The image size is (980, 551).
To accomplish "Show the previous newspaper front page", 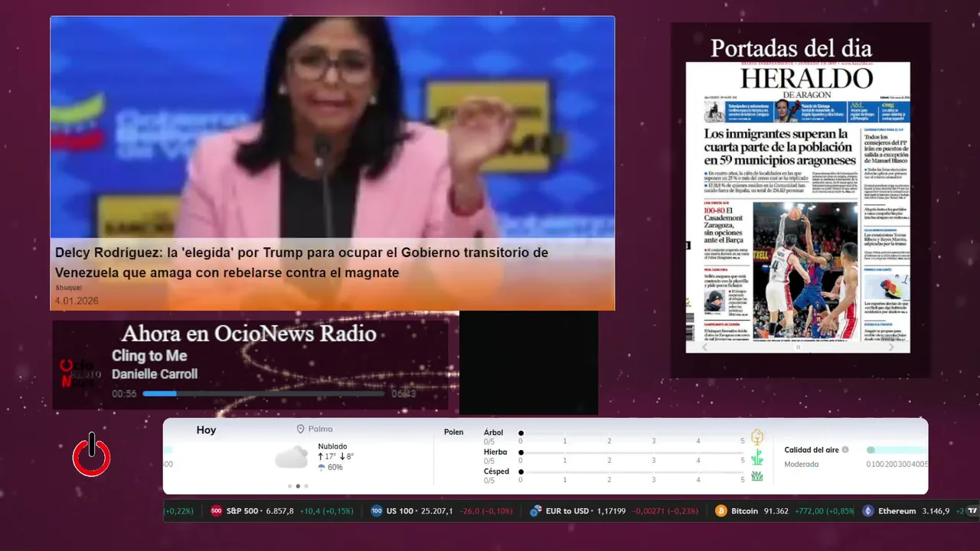I will click(x=706, y=347).
